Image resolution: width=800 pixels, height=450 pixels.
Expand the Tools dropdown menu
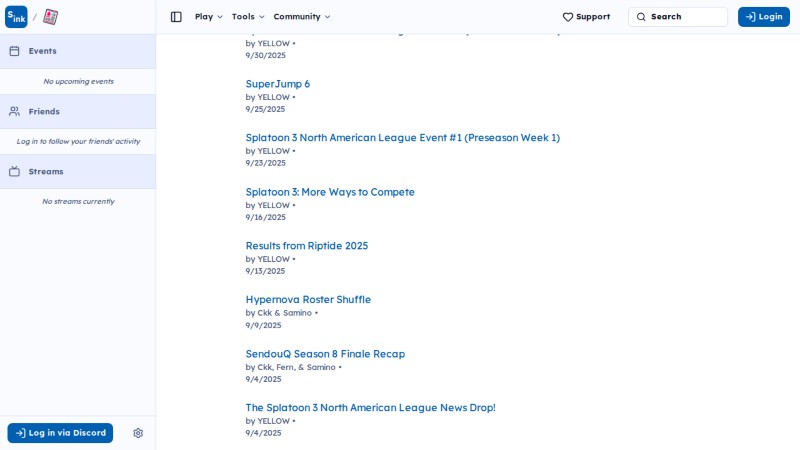(x=248, y=17)
